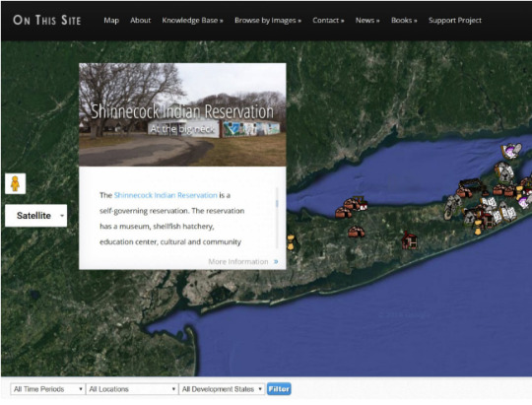The height and width of the screenshot is (405, 532).
Task: Select the open book marker nearest the south shore
Action: pyautogui.click(x=508, y=214)
